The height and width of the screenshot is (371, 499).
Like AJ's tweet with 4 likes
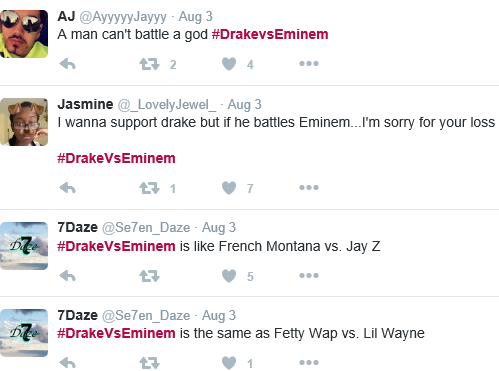229,64
